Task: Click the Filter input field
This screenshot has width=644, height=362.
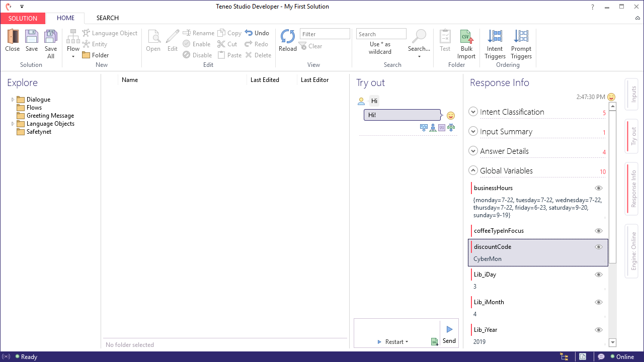Action: [x=325, y=34]
